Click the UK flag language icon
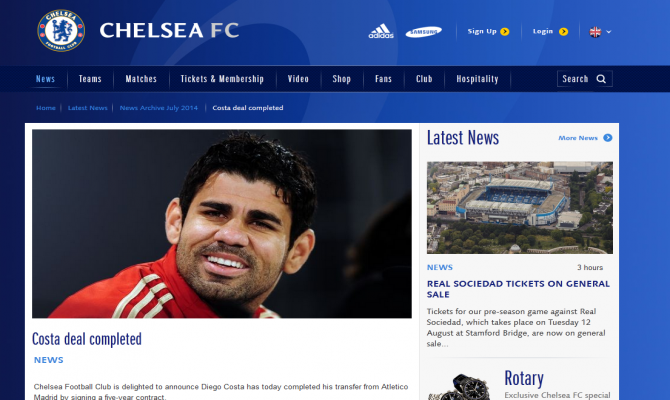670x400 pixels. click(x=595, y=32)
